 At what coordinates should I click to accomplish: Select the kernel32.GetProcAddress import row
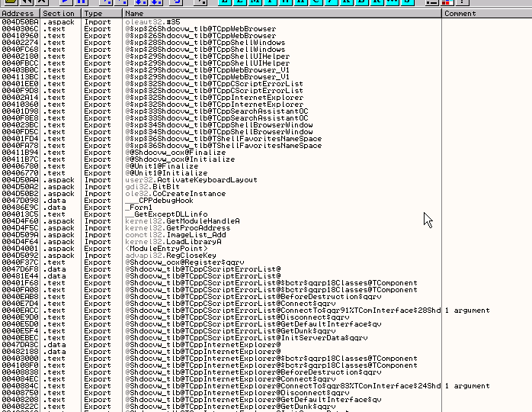click(x=166, y=228)
